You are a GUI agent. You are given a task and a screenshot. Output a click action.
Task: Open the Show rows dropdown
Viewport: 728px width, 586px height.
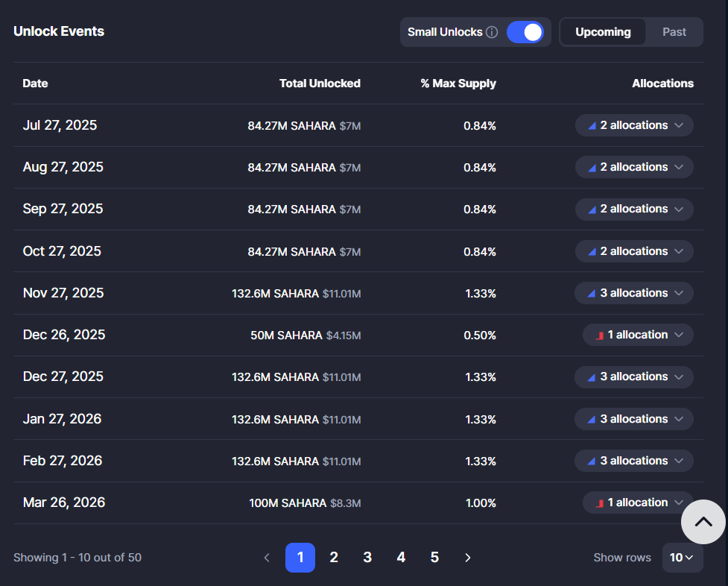682,558
